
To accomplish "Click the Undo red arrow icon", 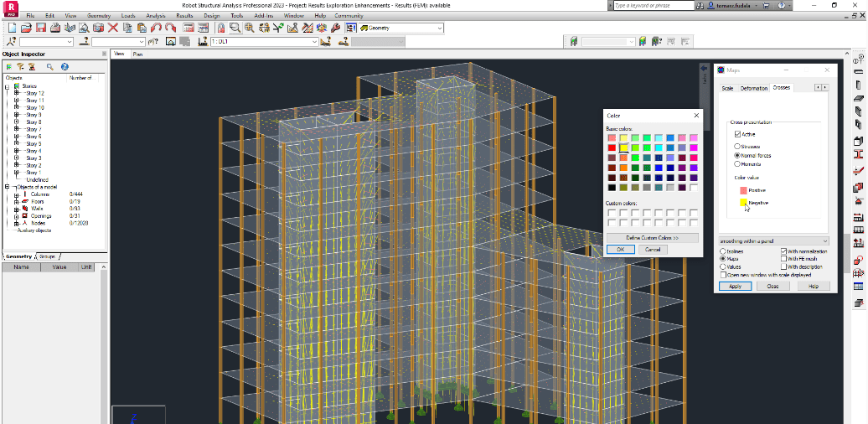I will 156,28.
